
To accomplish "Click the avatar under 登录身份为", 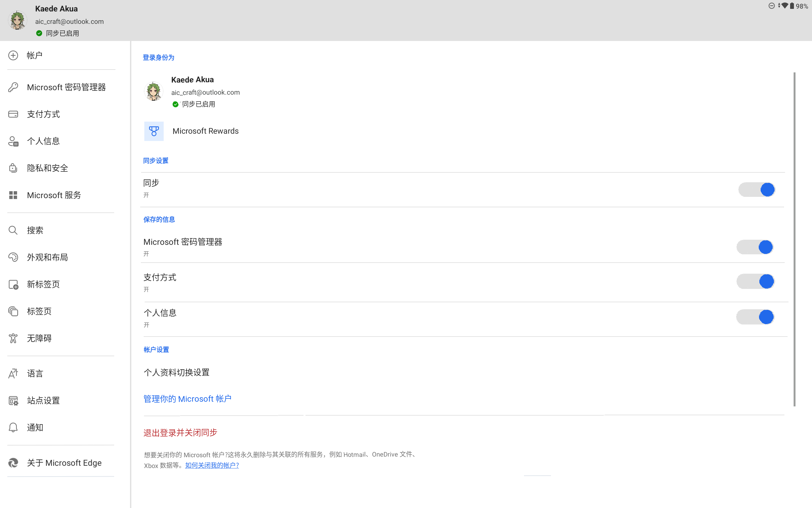I will (154, 91).
